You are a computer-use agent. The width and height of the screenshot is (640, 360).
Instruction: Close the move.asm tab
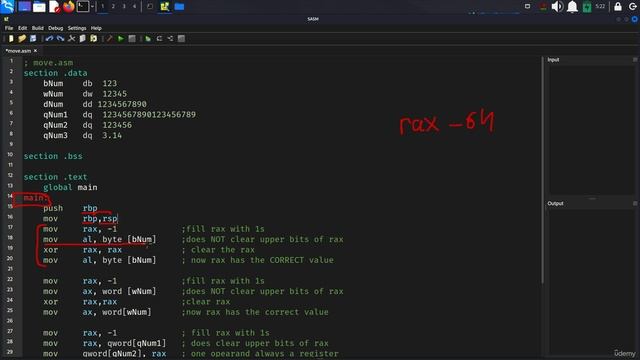[36, 51]
